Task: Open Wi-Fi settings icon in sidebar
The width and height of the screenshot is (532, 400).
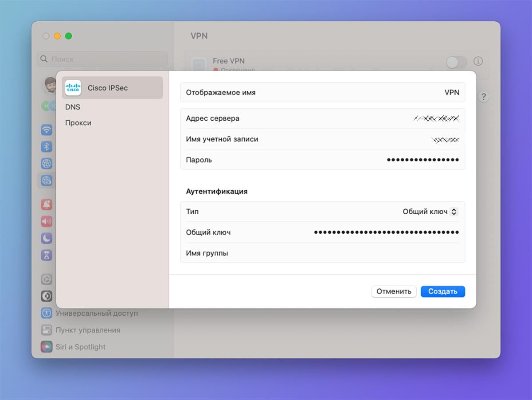Action: 47,129
